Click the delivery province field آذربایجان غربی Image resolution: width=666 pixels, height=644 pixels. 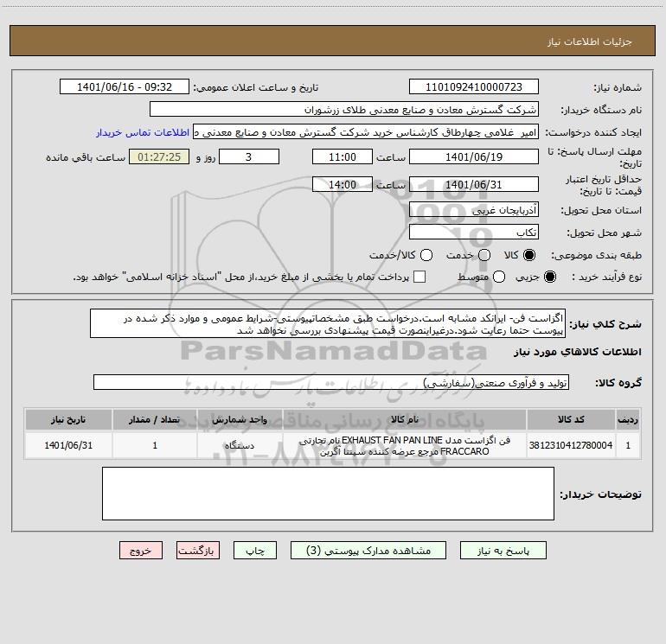474,210
